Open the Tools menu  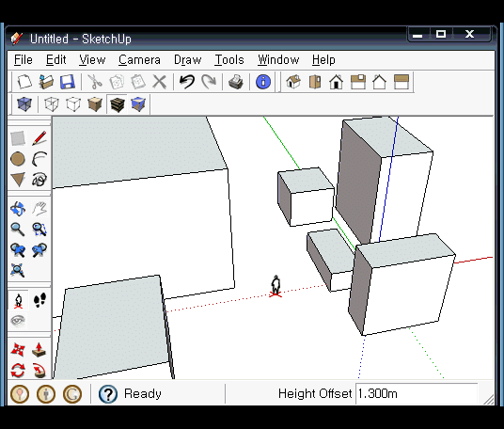(229, 60)
